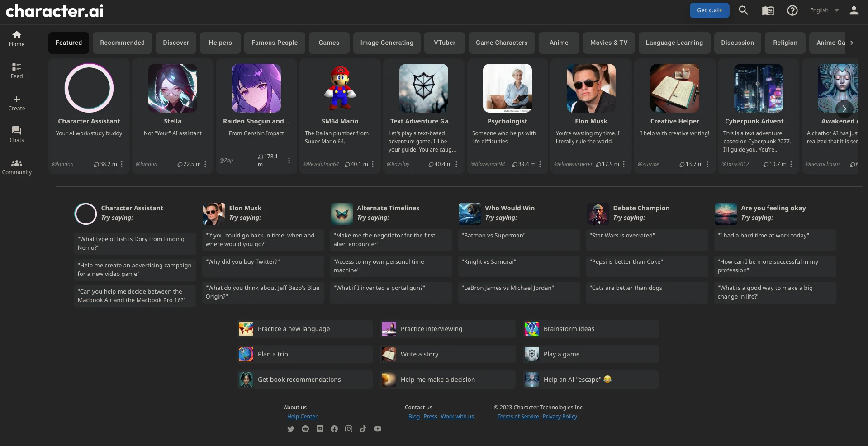Select the Language Learning category tab
The height and width of the screenshot is (446, 868).
coord(674,43)
